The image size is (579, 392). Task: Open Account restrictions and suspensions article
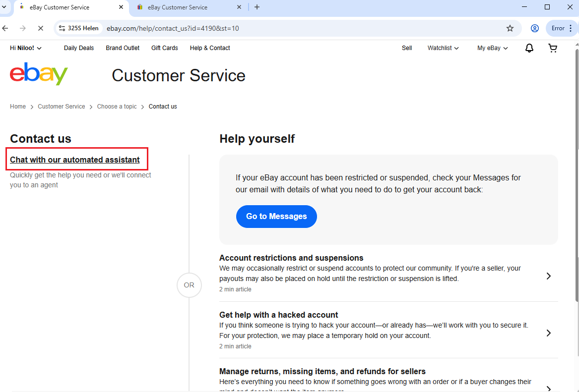pyautogui.click(x=291, y=258)
